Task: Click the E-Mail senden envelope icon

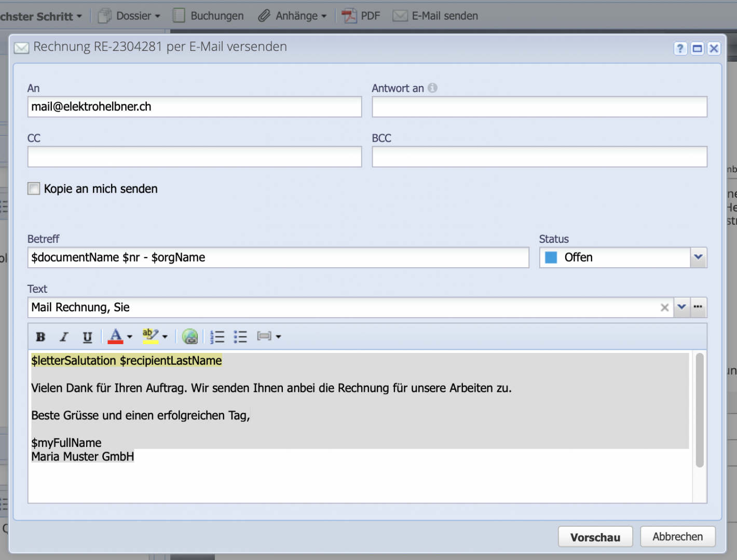Action: click(x=400, y=16)
